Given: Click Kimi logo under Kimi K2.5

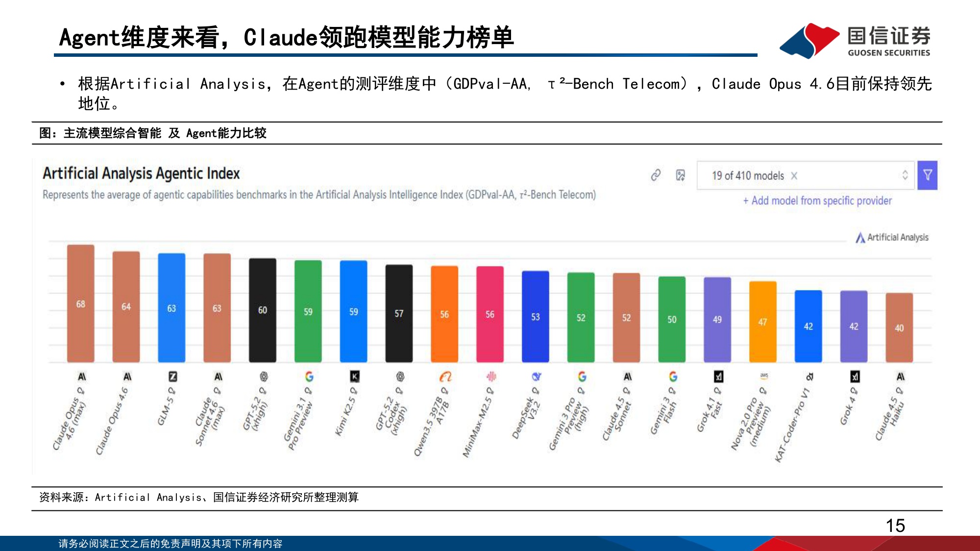Looking at the screenshot, I should tap(355, 377).
